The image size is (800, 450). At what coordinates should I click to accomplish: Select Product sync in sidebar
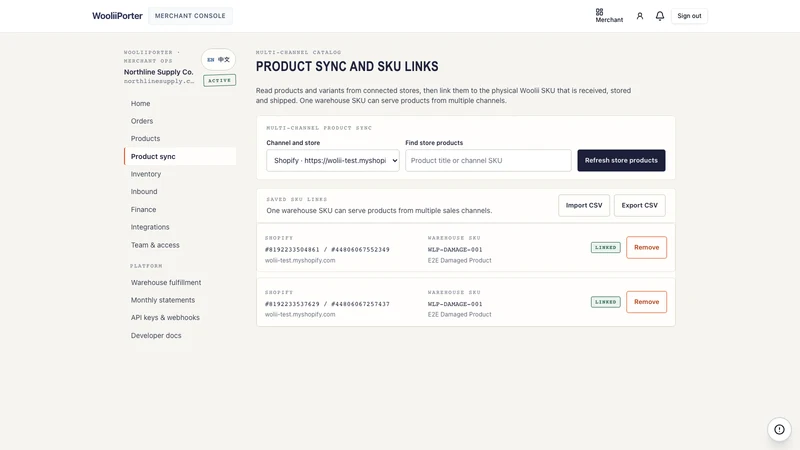pyautogui.click(x=180, y=156)
